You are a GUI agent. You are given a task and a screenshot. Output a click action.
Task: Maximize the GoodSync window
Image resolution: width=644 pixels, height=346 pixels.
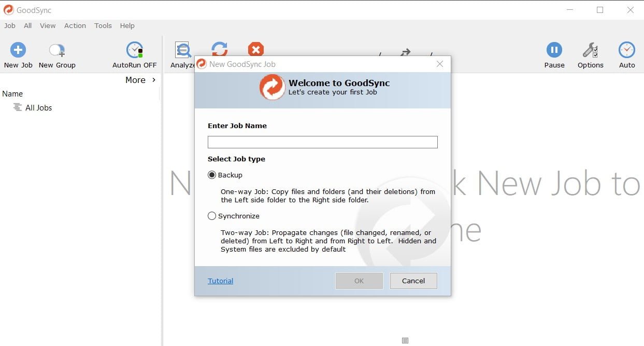[x=600, y=10]
